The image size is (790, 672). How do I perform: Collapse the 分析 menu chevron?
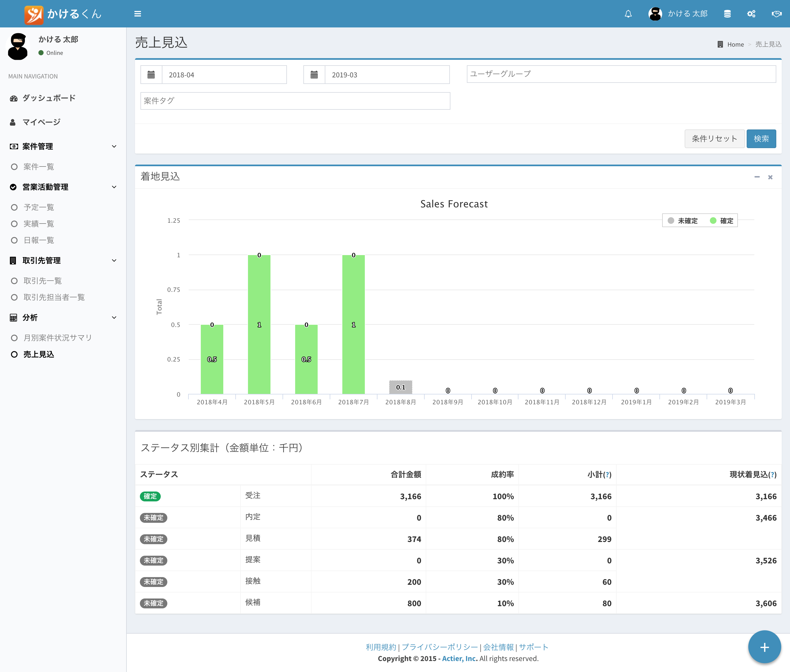114,318
